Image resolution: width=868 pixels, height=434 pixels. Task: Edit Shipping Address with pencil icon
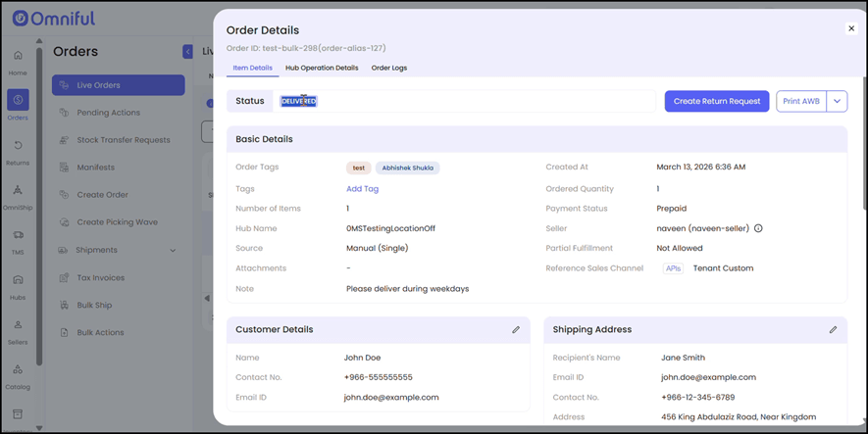833,330
